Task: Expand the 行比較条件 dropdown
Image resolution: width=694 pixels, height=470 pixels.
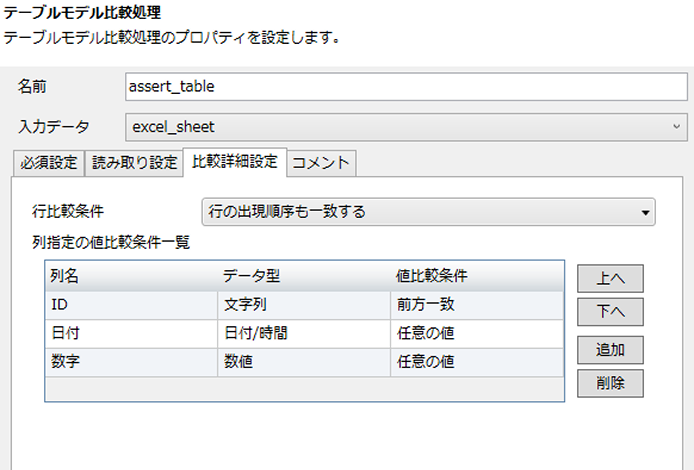Action: click(x=428, y=212)
